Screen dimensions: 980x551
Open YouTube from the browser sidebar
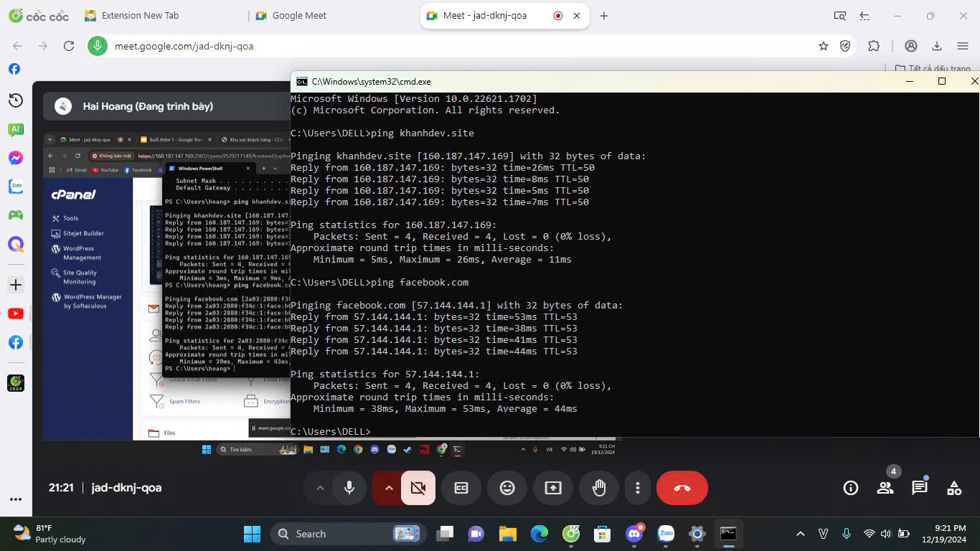coord(15,314)
